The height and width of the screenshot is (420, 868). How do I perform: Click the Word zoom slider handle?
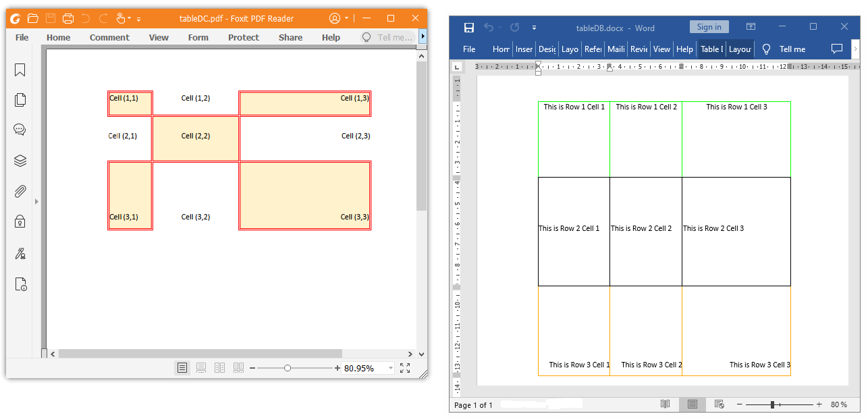tap(772, 404)
